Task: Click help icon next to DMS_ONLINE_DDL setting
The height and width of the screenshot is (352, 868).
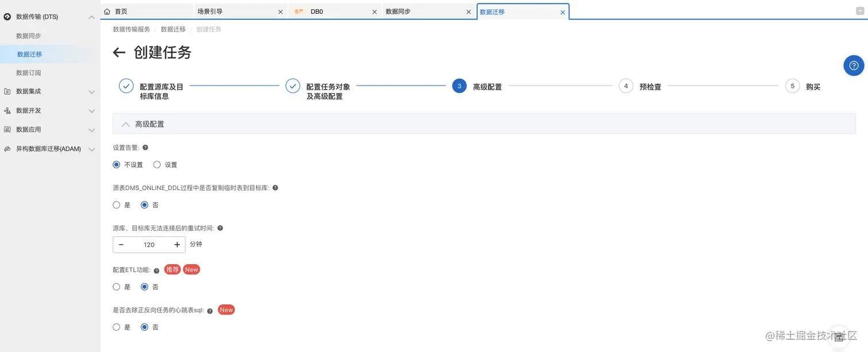Action: (x=275, y=188)
